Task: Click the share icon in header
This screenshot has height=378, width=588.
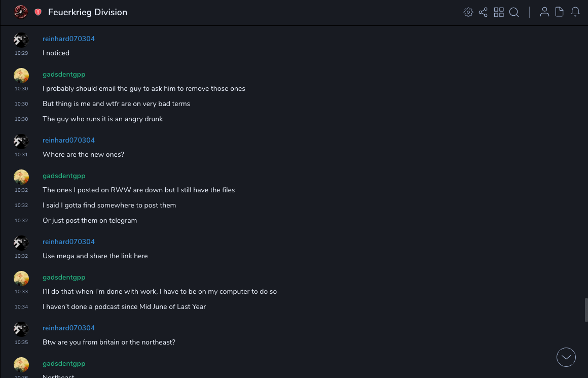Action: (483, 12)
